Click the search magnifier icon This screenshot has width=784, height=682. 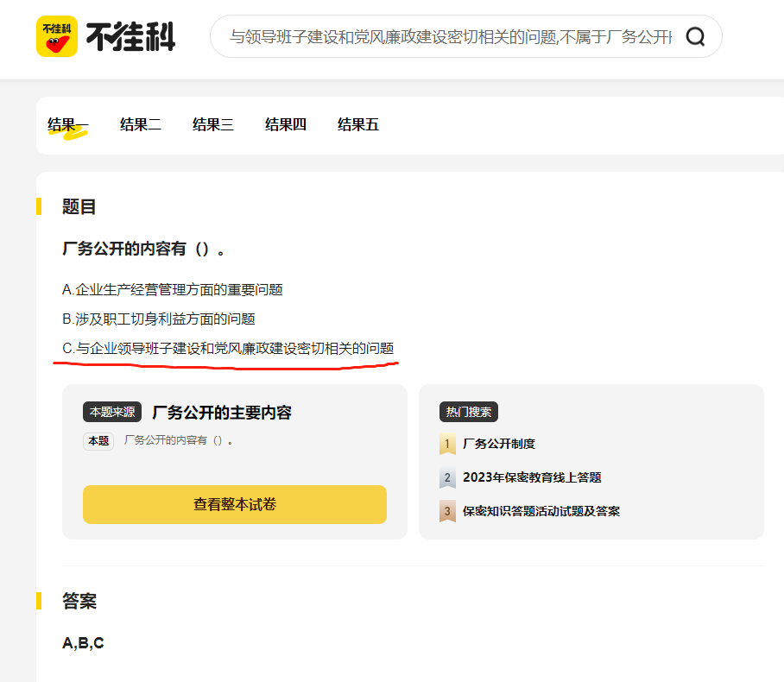695,36
